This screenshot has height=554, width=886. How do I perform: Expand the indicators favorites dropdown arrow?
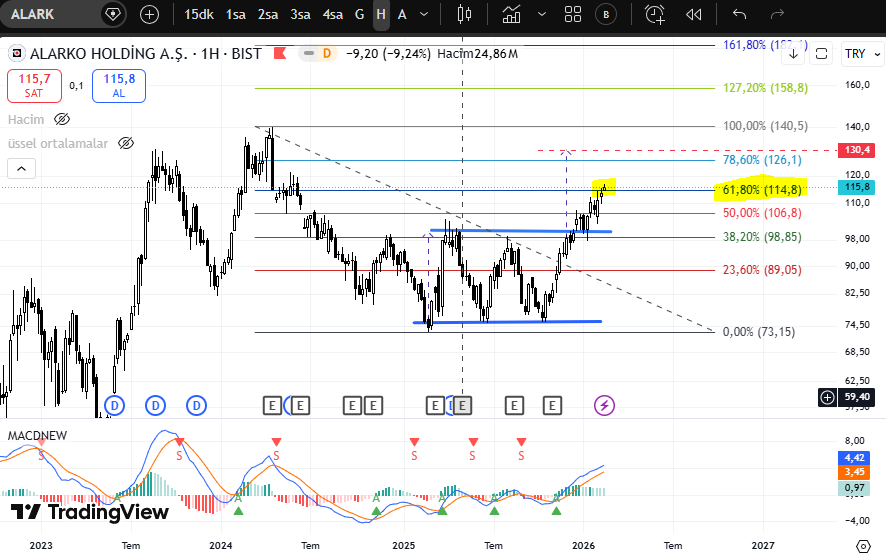[542, 14]
